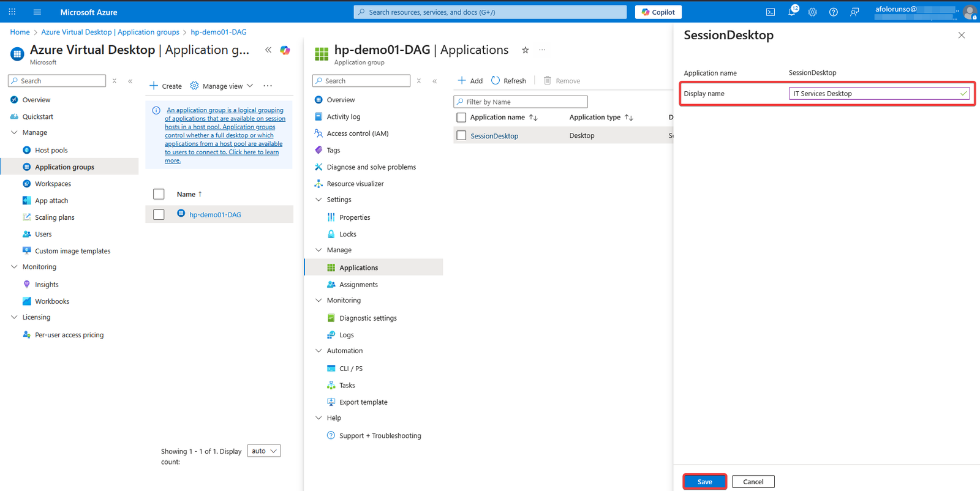Toggle the Application name select-all checkbox
980x491 pixels.
pyautogui.click(x=462, y=118)
